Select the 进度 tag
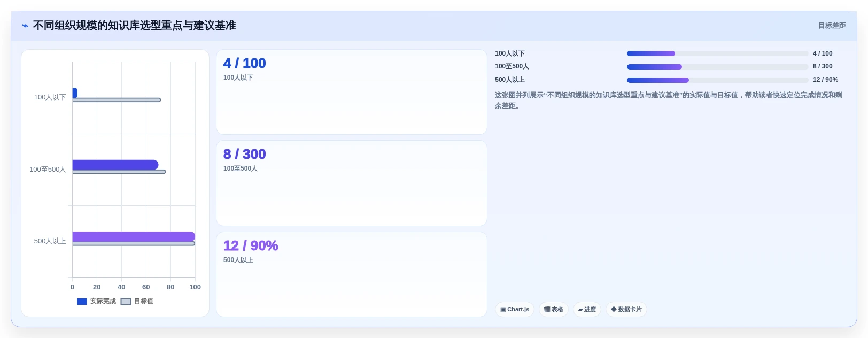The image size is (868, 338). click(x=587, y=310)
